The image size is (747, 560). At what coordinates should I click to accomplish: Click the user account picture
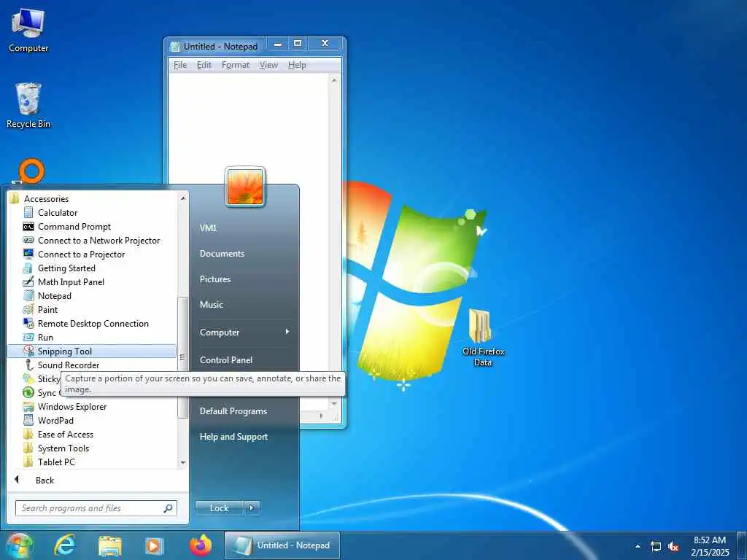pos(245,187)
